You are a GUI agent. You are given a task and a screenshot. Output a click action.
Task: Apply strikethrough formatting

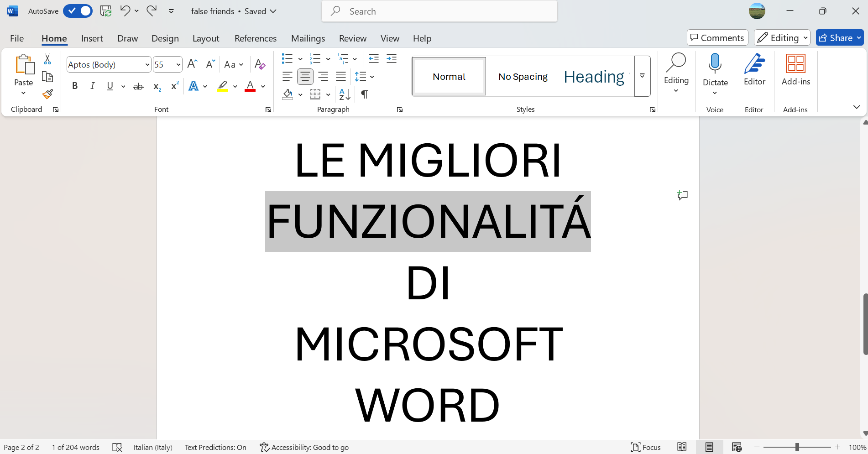pyautogui.click(x=138, y=86)
